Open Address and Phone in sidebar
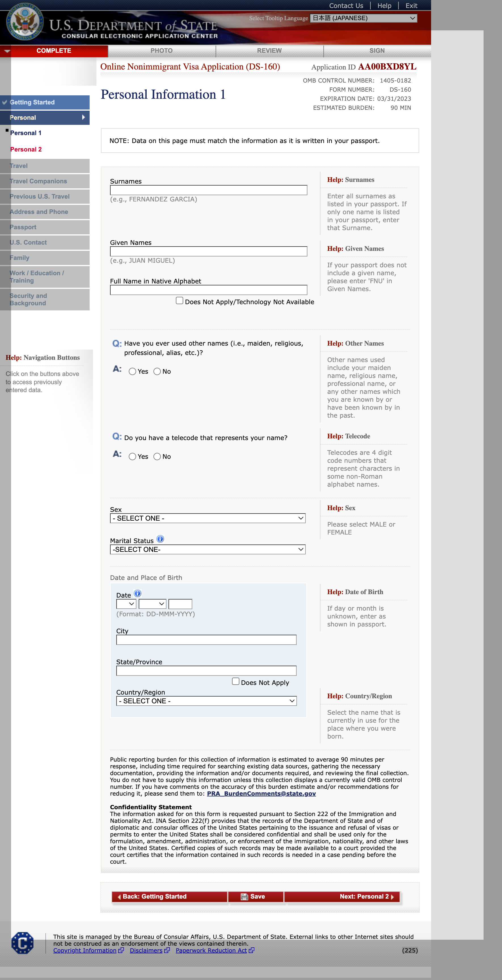 coord(45,212)
